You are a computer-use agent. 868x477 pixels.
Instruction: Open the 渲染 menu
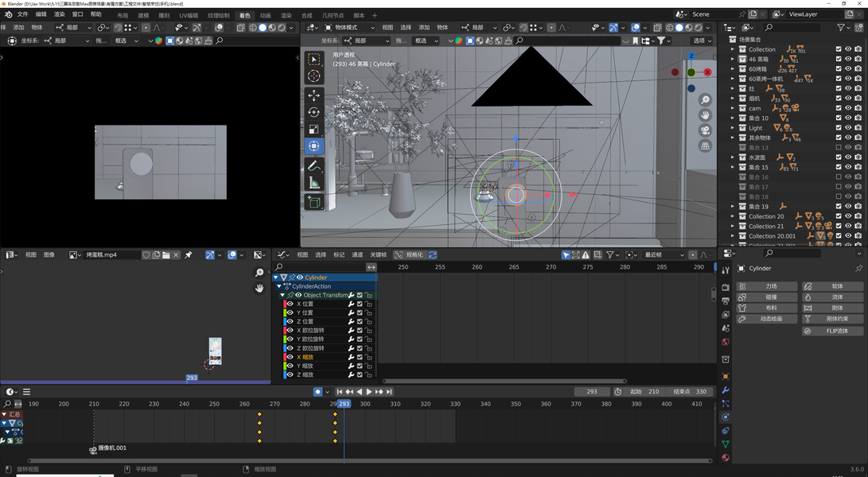[x=59, y=14]
